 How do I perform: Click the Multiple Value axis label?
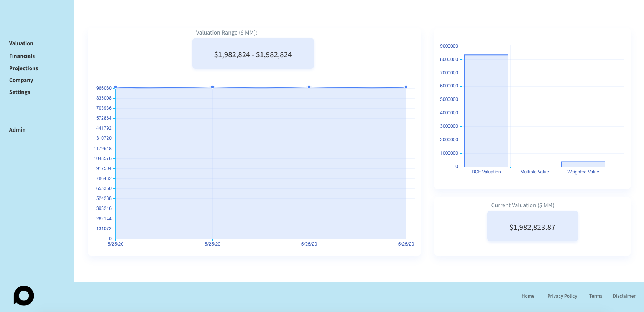point(534,172)
